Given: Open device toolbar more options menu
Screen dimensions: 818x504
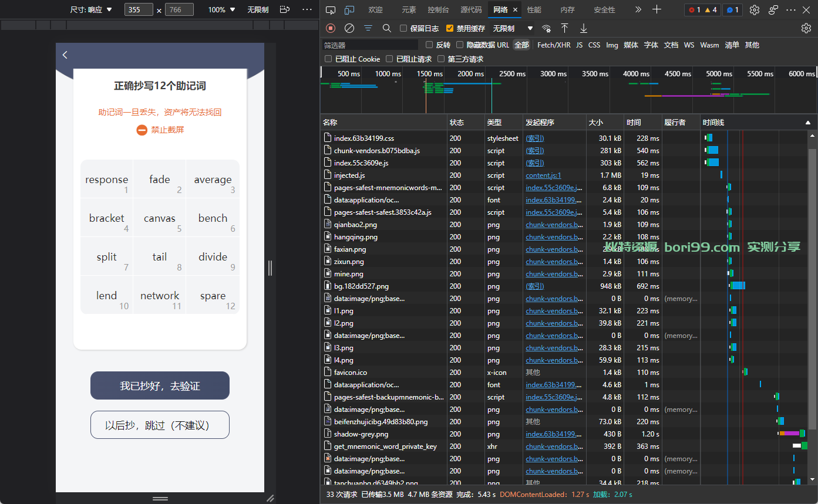Looking at the screenshot, I should click(x=307, y=9).
